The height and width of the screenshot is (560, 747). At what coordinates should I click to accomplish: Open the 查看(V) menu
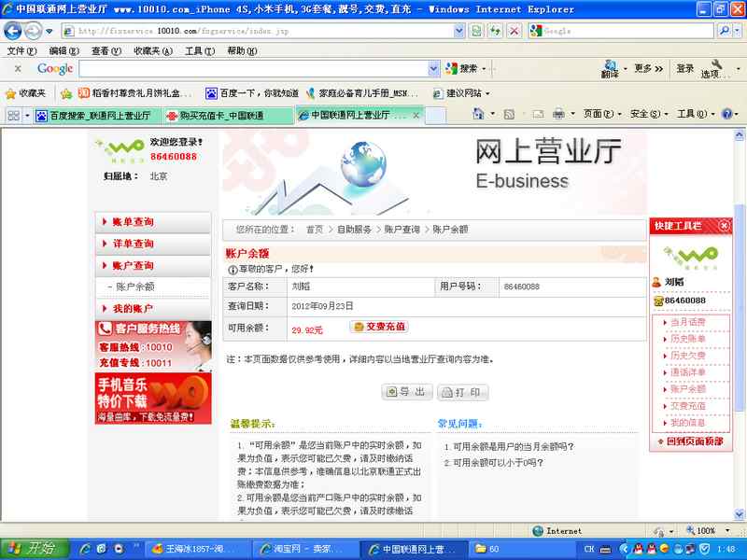point(106,50)
